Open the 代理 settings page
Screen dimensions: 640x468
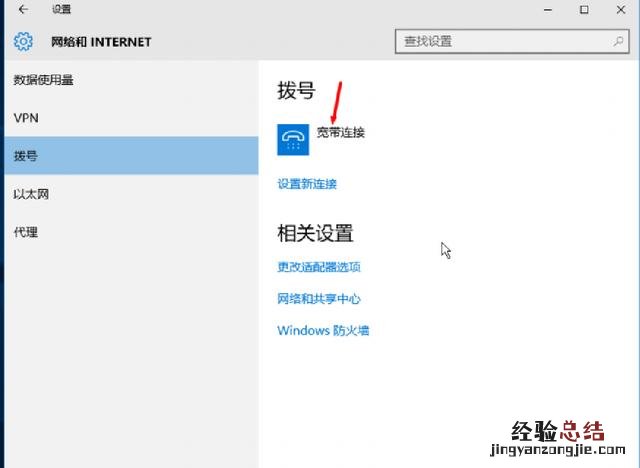click(26, 232)
